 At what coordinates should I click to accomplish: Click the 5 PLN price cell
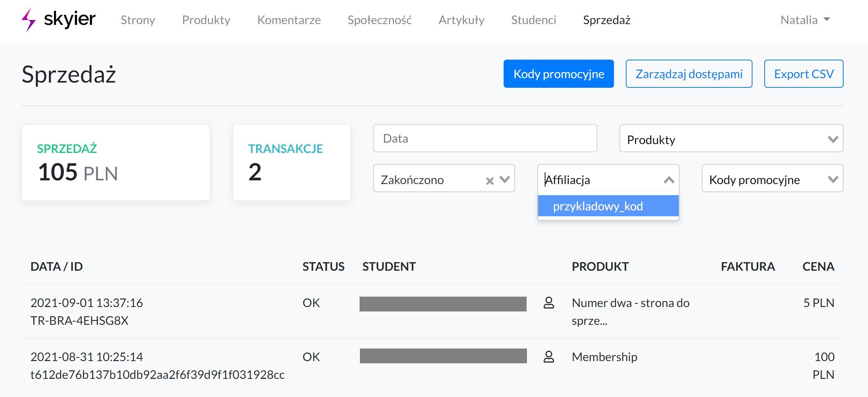coord(818,303)
